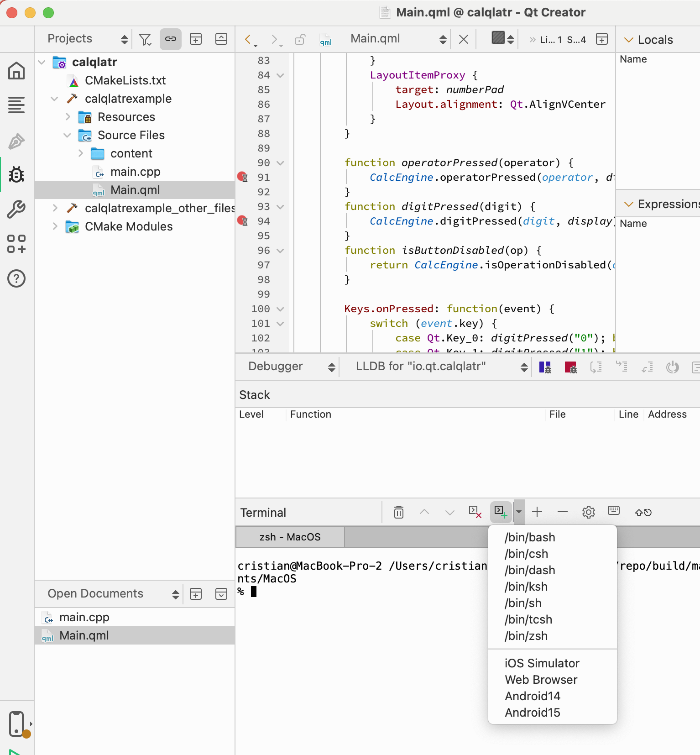This screenshot has width=700, height=755.
Task: Collapse the calqlatr project root
Action: pyautogui.click(x=42, y=62)
